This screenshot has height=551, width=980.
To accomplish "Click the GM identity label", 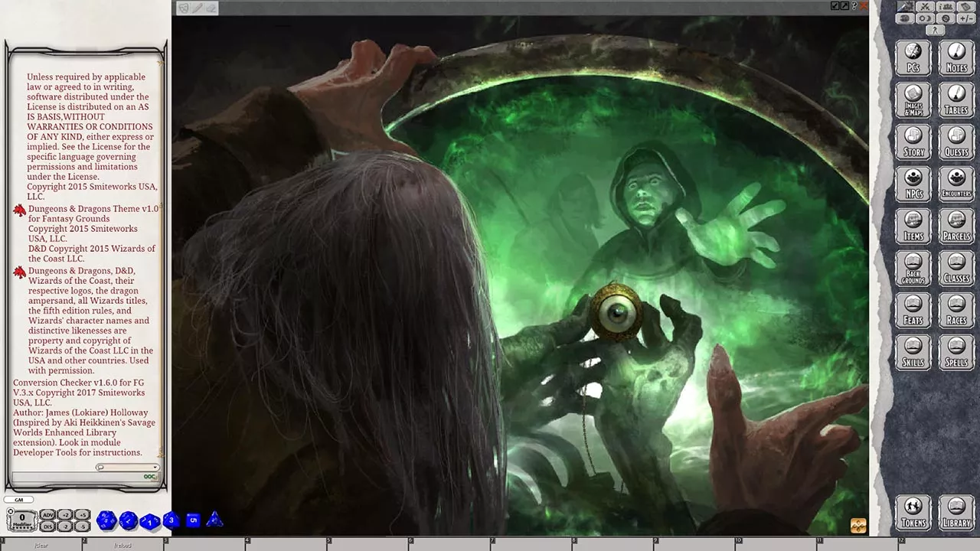I will pos(18,500).
